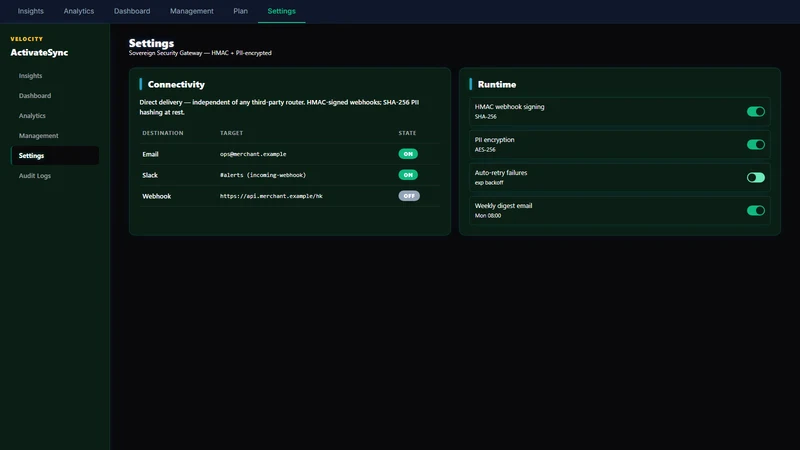Go to the Management top tab
800x450 pixels.
tap(192, 11)
